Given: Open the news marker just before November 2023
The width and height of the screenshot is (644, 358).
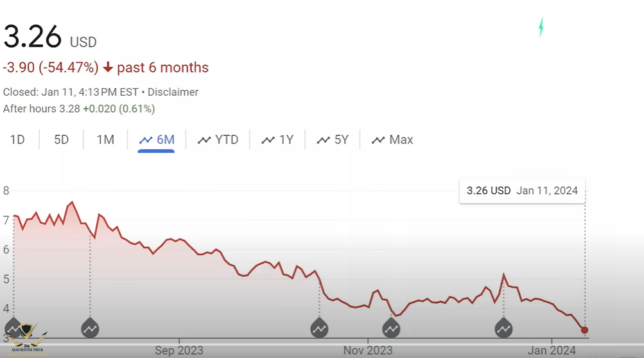Looking at the screenshot, I should coord(319,328).
